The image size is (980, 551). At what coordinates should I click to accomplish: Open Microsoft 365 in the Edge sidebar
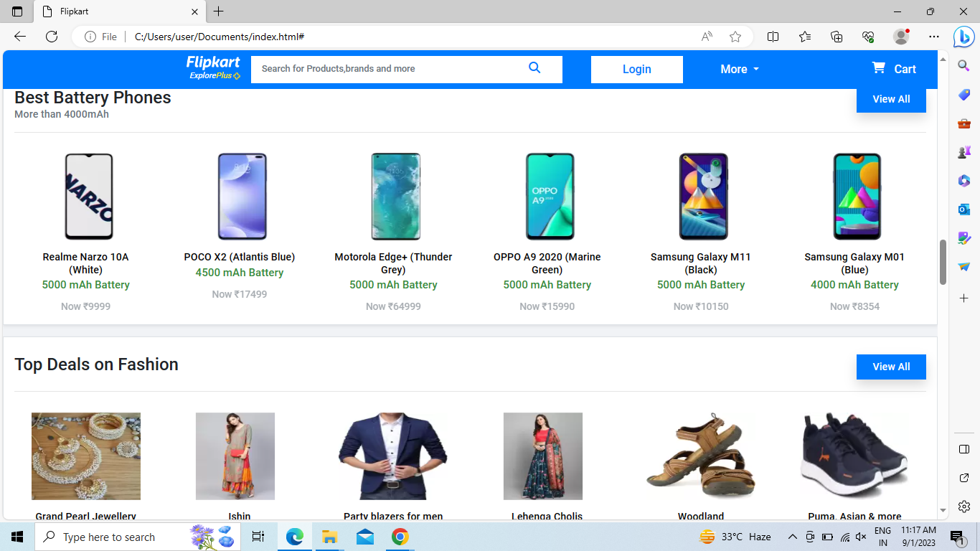[963, 180]
